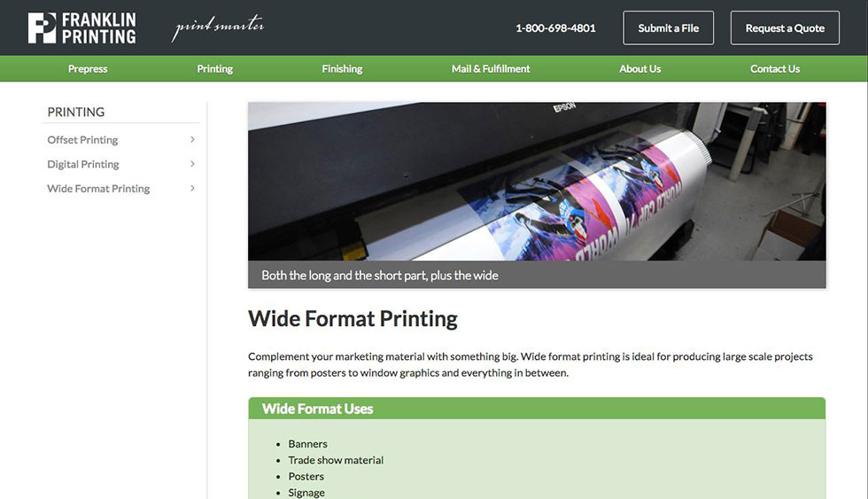
Task: Click the PRINTING sidebar heading
Action: coord(76,112)
